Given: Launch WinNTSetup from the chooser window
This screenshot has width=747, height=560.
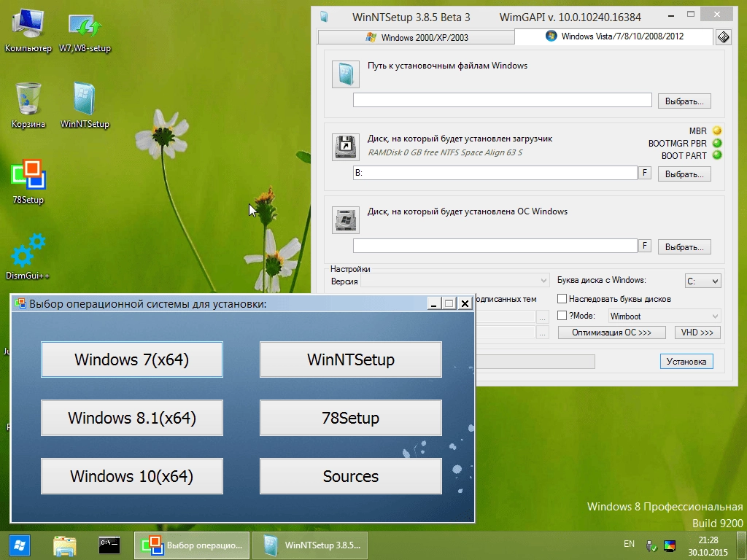Looking at the screenshot, I should pos(351,359).
